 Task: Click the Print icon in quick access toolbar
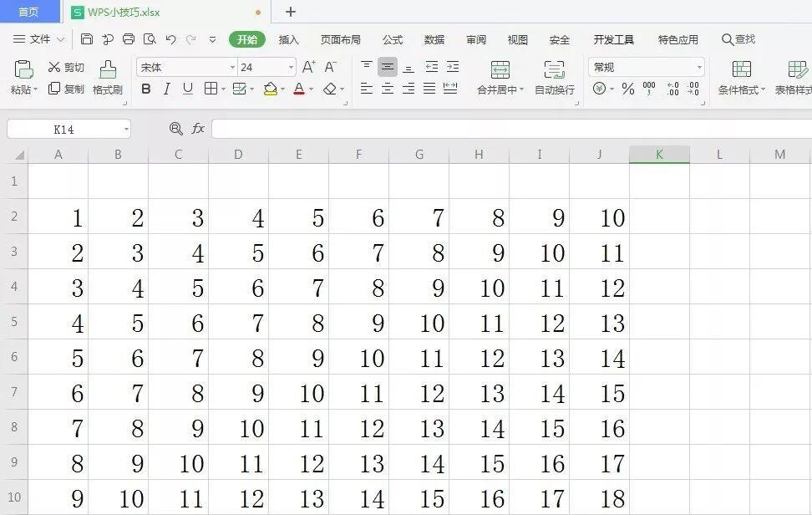tap(129, 39)
